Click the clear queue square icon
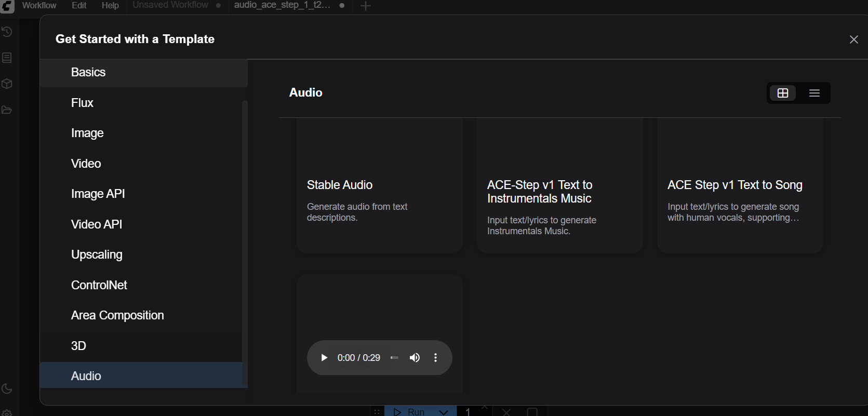868x416 pixels. tap(532, 412)
